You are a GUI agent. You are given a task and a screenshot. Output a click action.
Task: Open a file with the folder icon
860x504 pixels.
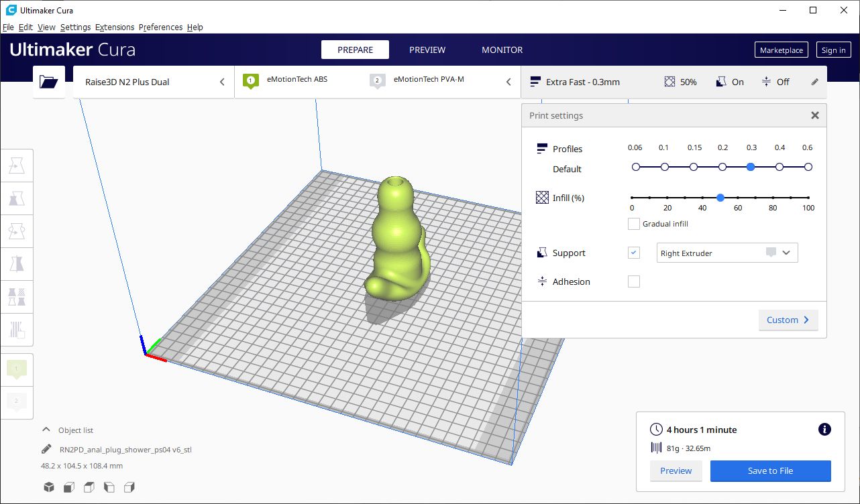pos(49,82)
